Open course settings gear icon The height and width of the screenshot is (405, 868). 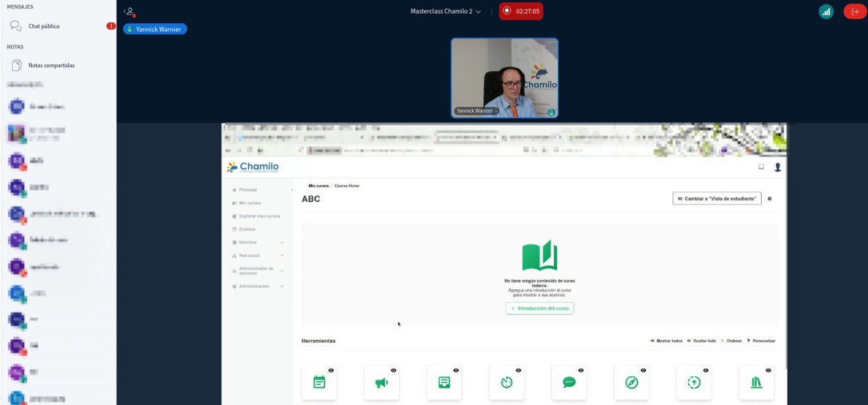click(x=770, y=198)
